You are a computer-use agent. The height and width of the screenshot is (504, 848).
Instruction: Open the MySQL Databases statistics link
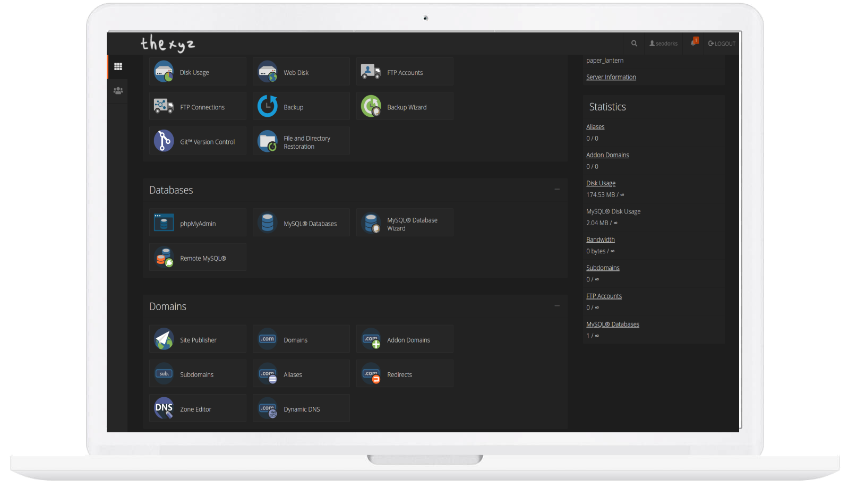[612, 324]
